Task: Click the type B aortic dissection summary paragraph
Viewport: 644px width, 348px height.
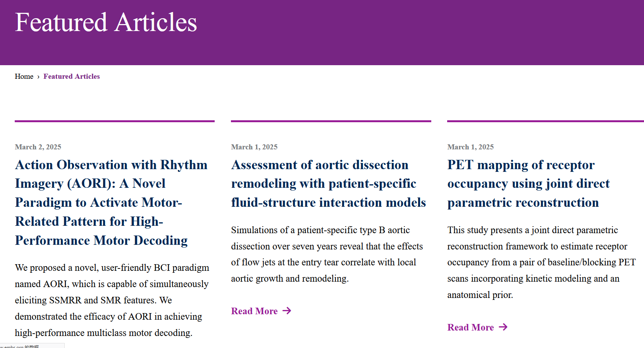Action: [327, 254]
